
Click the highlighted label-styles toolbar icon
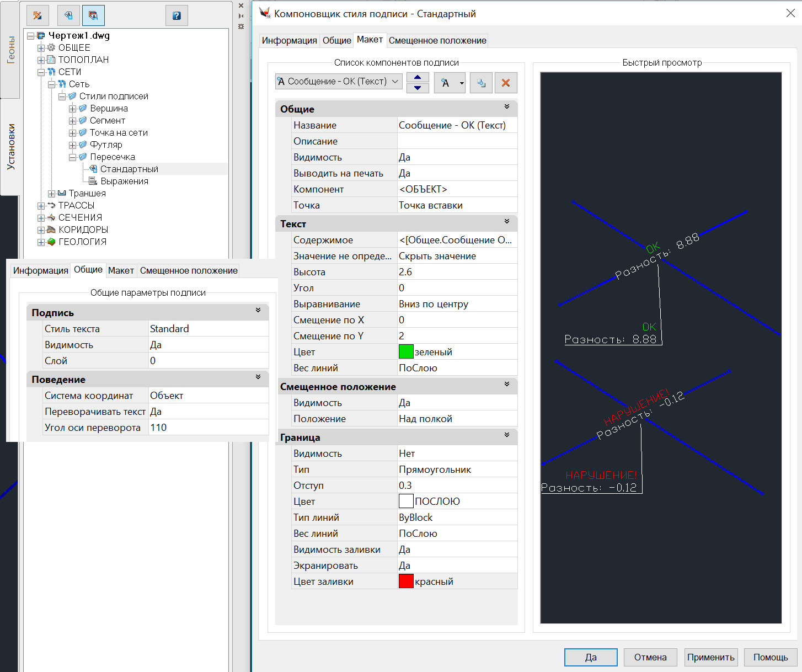(93, 16)
